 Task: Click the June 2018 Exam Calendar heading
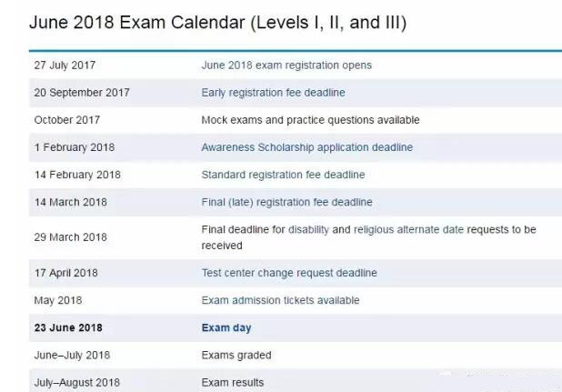tap(217, 22)
